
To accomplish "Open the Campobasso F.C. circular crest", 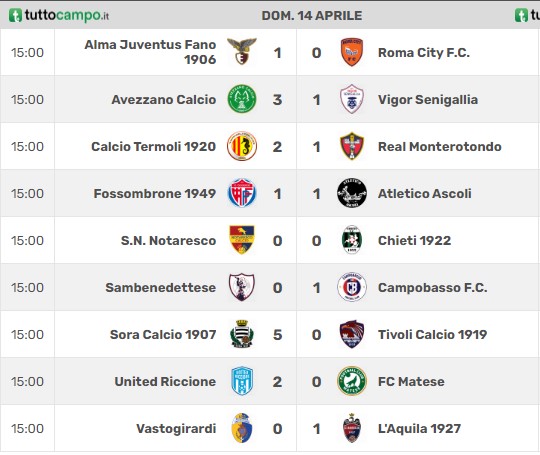I will [352, 287].
